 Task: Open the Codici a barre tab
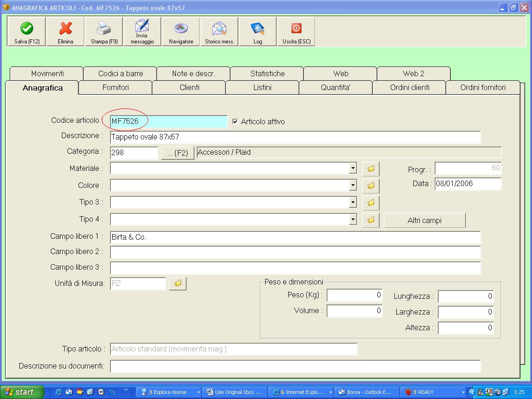(x=121, y=73)
